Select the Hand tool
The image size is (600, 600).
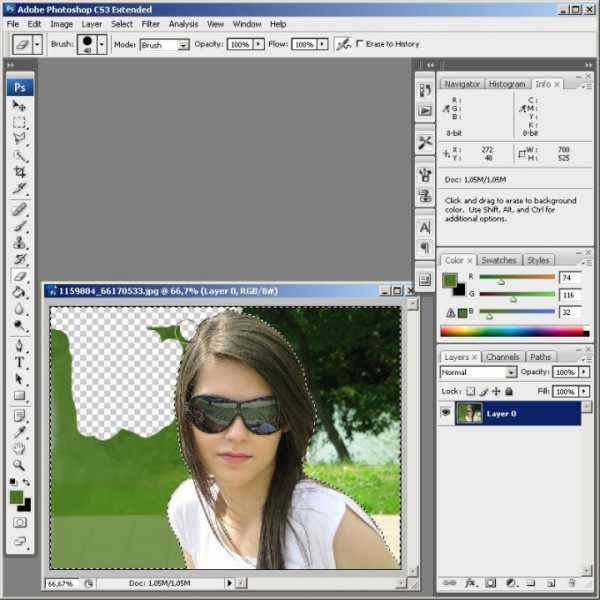19,448
